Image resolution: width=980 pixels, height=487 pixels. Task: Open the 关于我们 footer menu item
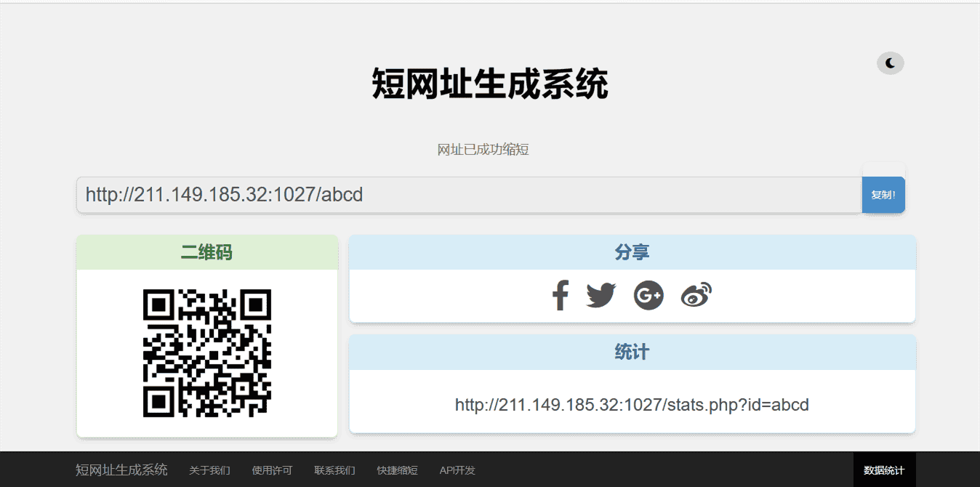click(209, 470)
